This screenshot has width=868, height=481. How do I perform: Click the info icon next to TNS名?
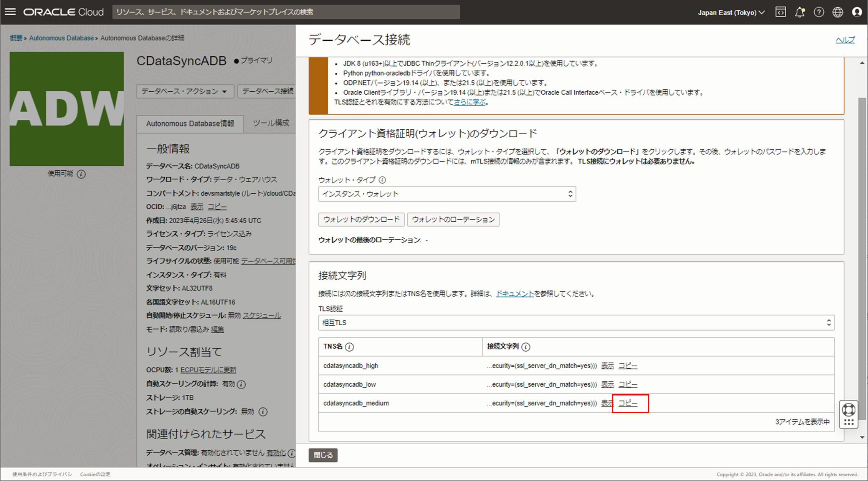click(x=349, y=347)
